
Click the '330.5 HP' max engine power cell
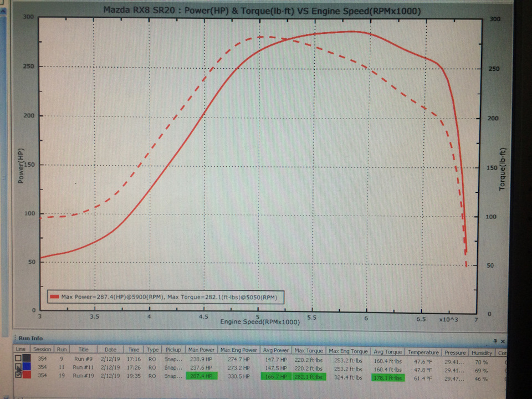pos(238,376)
